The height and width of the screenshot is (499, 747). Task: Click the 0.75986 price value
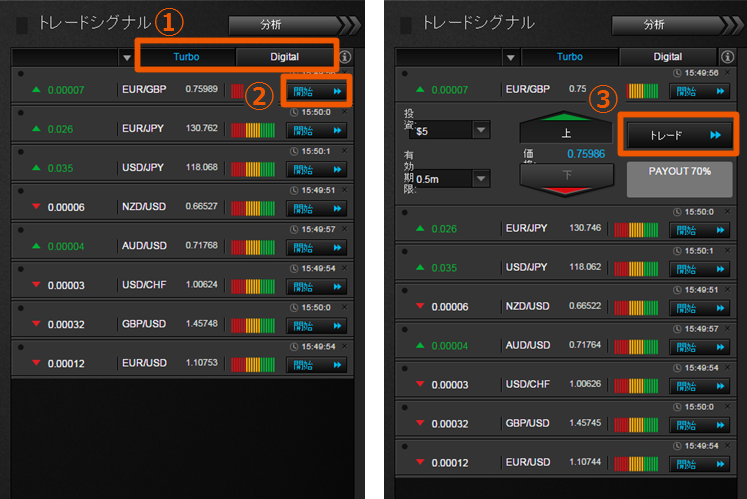point(586,154)
